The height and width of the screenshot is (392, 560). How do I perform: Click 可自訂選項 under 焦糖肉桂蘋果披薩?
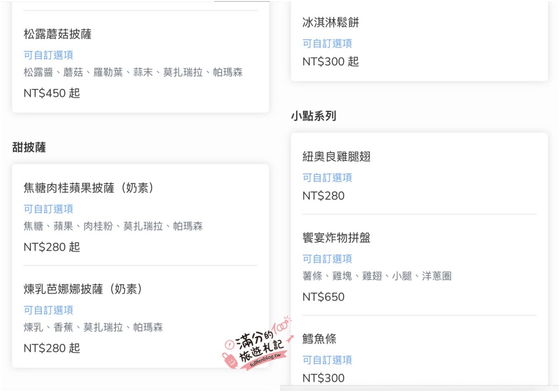pyautogui.click(x=48, y=209)
